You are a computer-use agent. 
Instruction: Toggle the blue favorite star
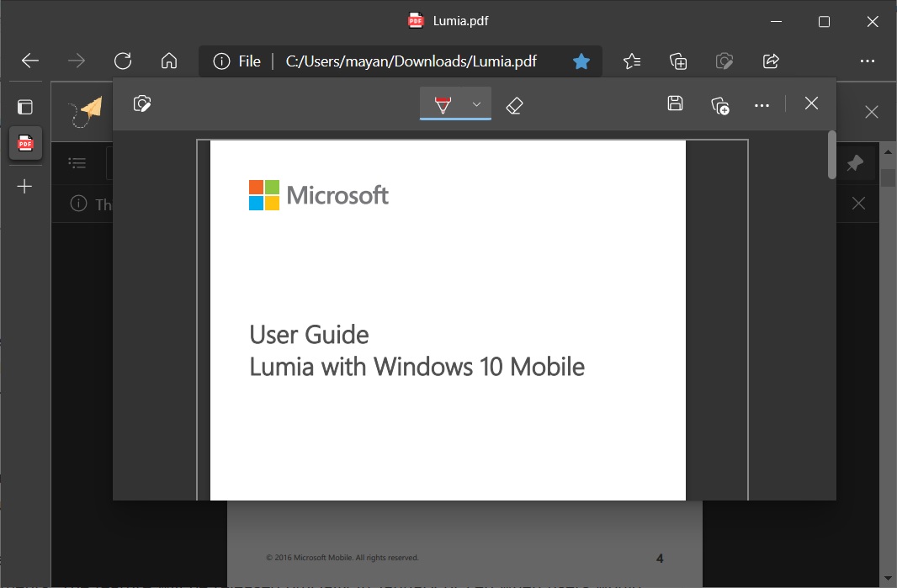pos(581,61)
